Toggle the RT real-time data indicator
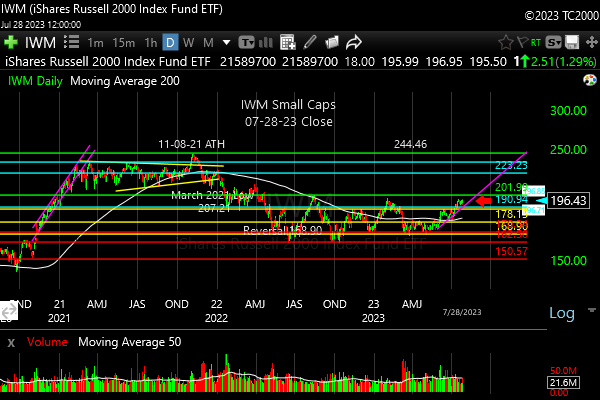 tap(536, 43)
